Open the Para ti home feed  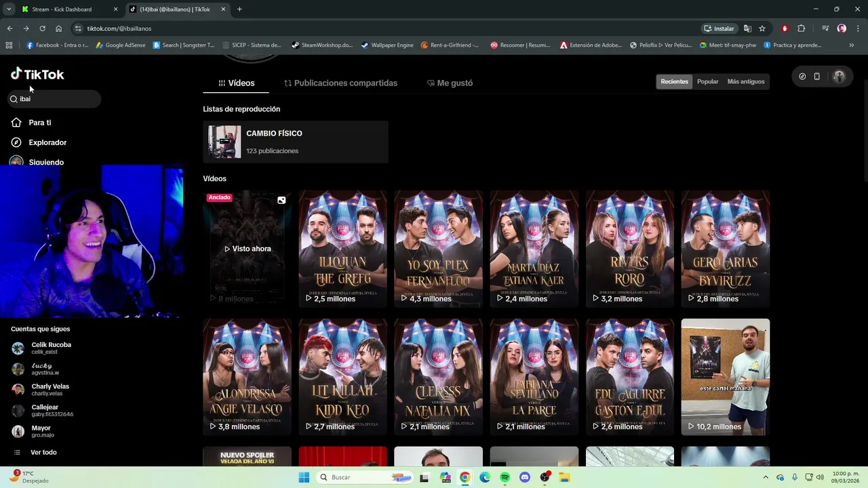point(31,123)
